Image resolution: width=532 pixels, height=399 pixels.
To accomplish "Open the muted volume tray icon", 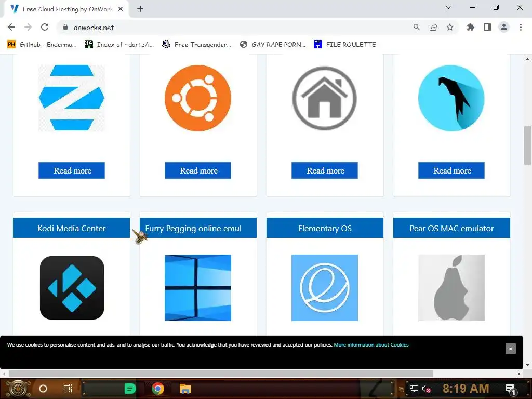I will [427, 389].
